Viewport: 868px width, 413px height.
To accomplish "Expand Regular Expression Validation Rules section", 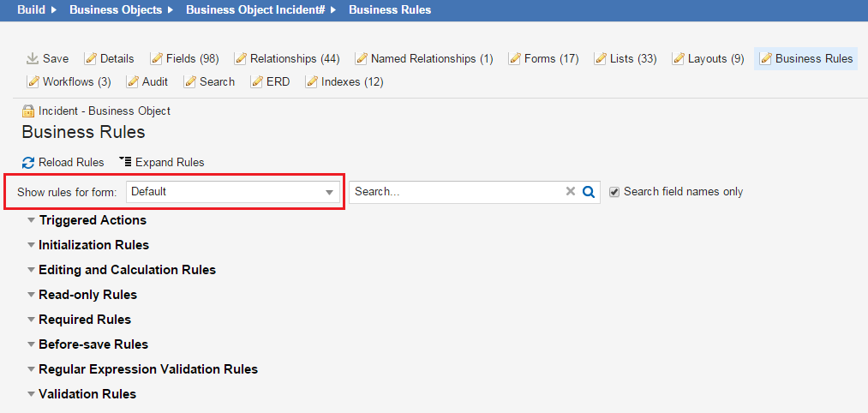I will pos(32,369).
